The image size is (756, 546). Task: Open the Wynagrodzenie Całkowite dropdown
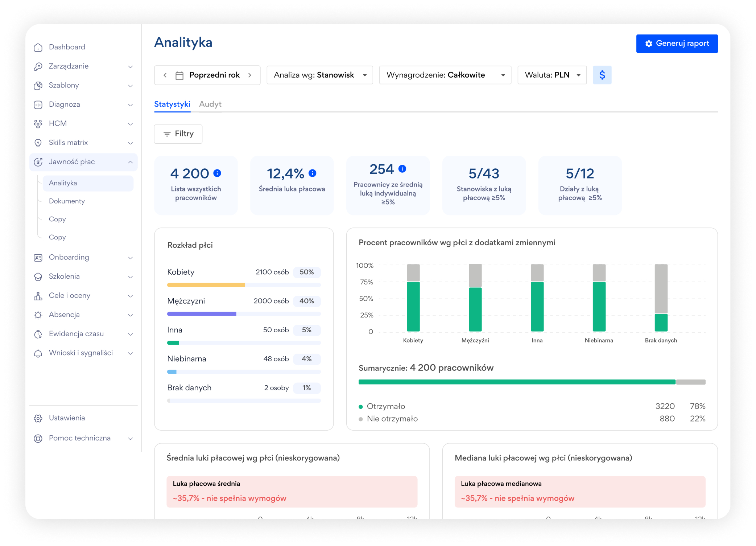pos(445,75)
